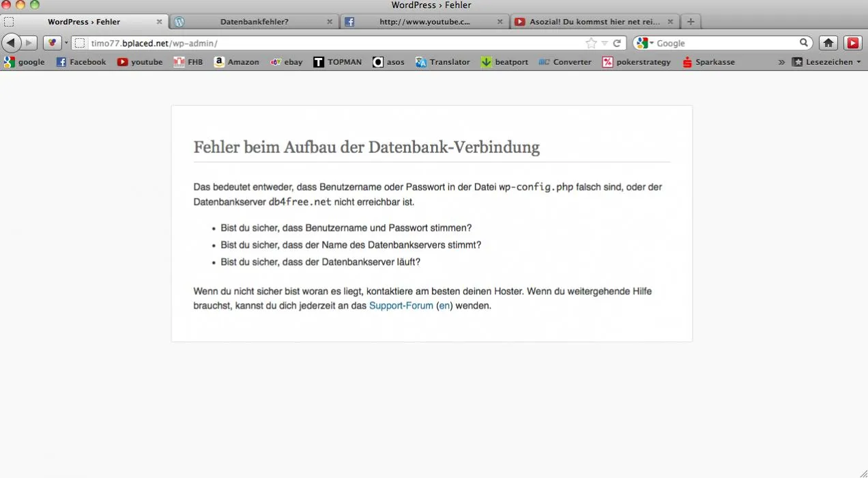Screen dimensions: 868x478
Task: Click the red YouTube toolbar button
Action: (x=853, y=43)
